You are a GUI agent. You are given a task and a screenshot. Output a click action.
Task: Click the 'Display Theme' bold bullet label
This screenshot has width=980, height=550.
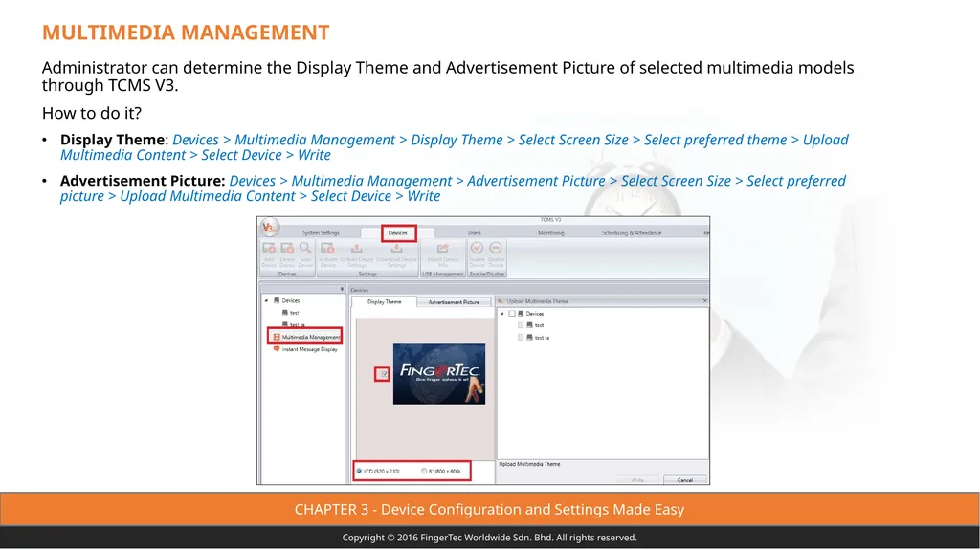(x=113, y=140)
